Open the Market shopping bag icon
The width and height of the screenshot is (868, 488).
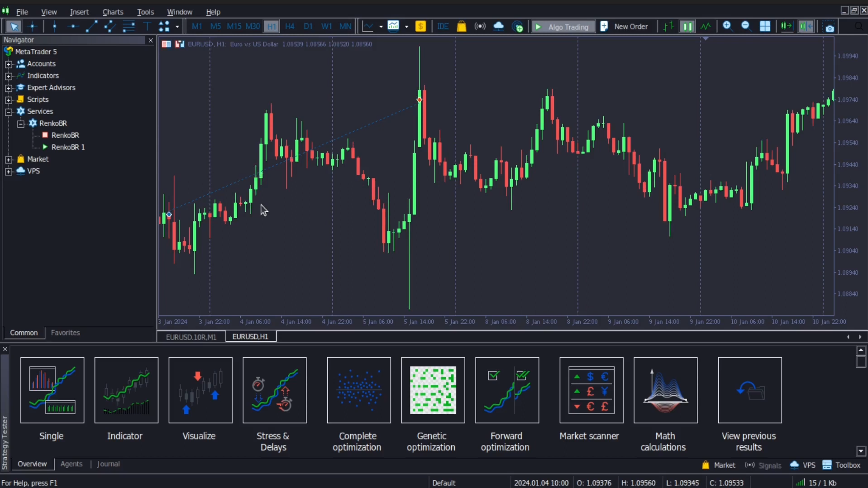click(461, 26)
